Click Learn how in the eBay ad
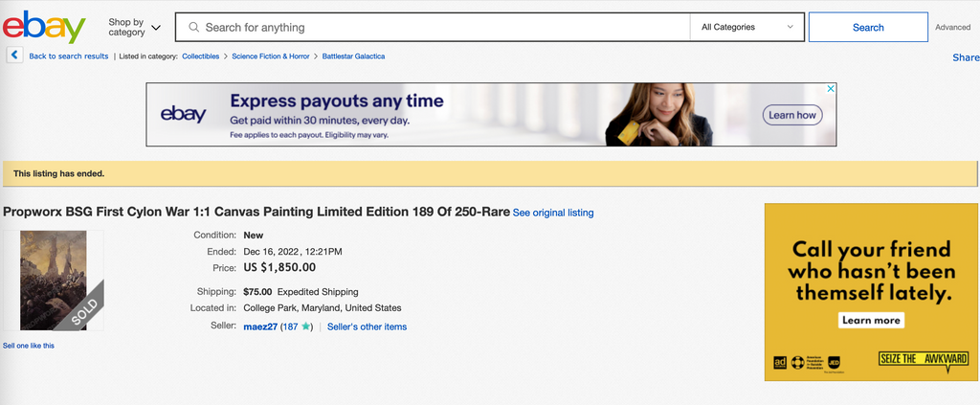Screen dimensions: 980x405 pos(792,115)
